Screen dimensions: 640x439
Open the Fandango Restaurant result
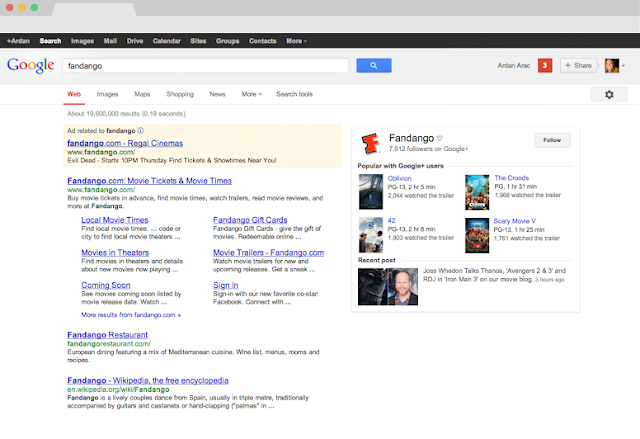point(107,335)
